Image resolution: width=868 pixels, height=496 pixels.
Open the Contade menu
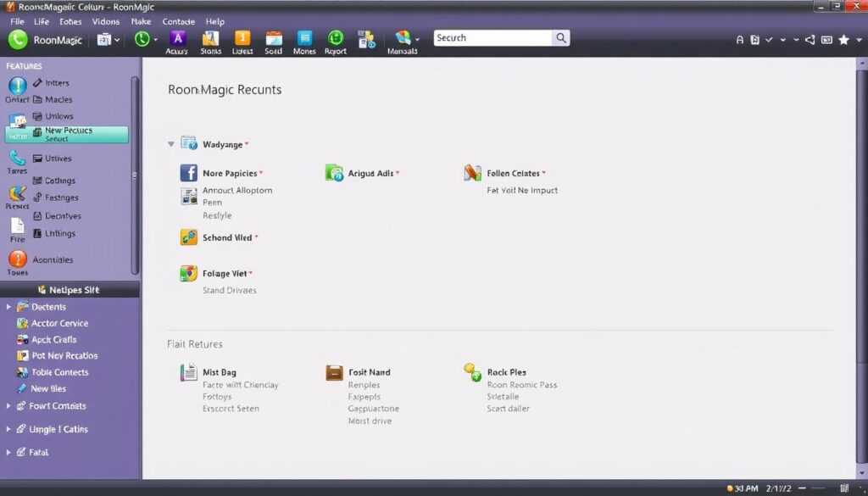point(178,21)
